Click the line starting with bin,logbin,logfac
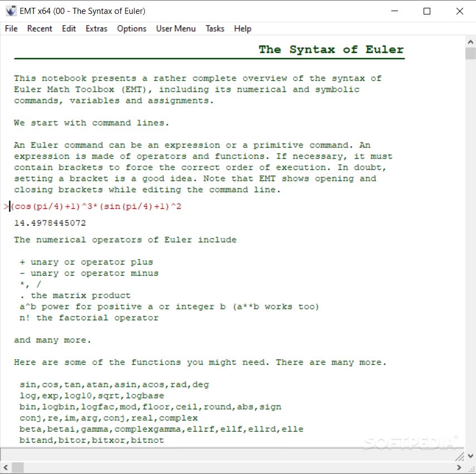Screen dimensions: 476x474 click(150, 407)
